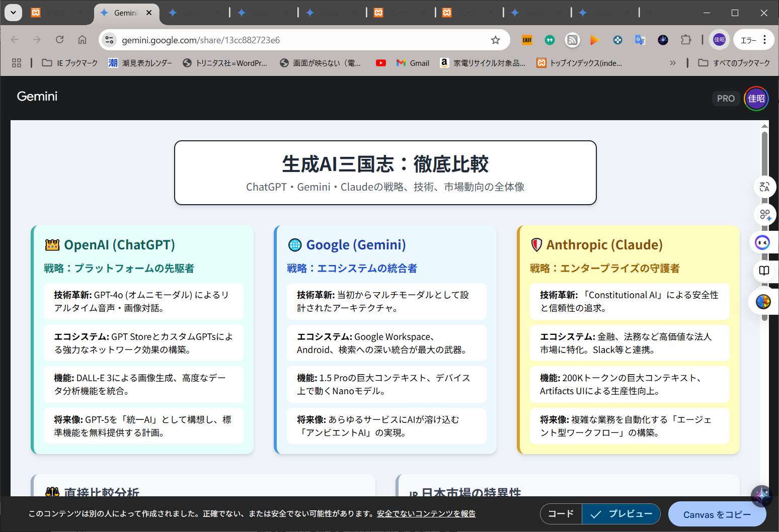Open the YouTube bookmark icon

click(381, 63)
